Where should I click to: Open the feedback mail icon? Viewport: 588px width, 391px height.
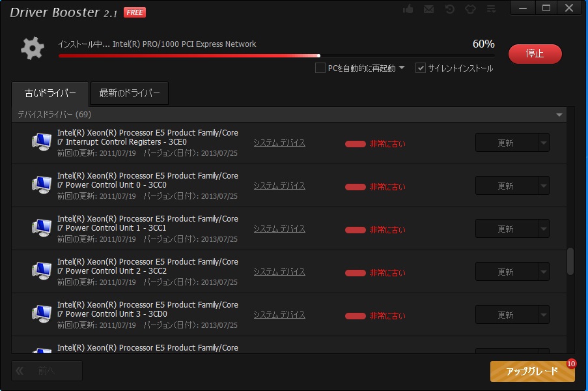pyautogui.click(x=428, y=9)
